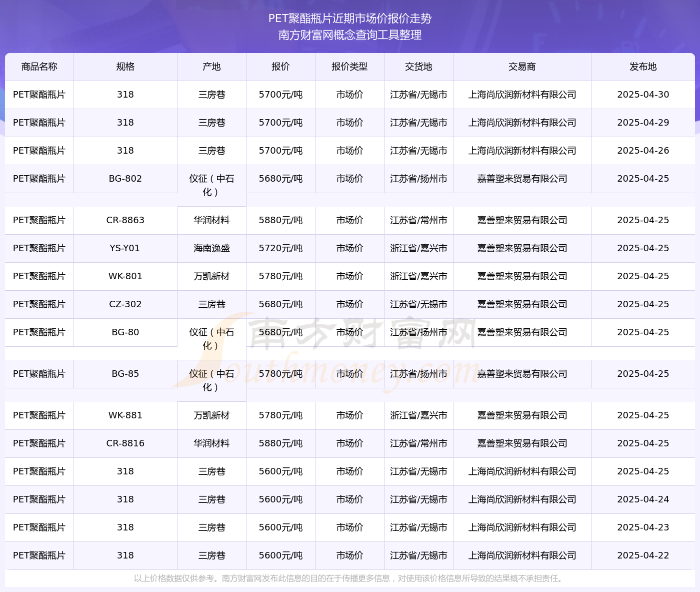Image resolution: width=700 pixels, height=592 pixels.
Task: Click 市场价 in the 2025-04-26 row
Action: tap(349, 151)
